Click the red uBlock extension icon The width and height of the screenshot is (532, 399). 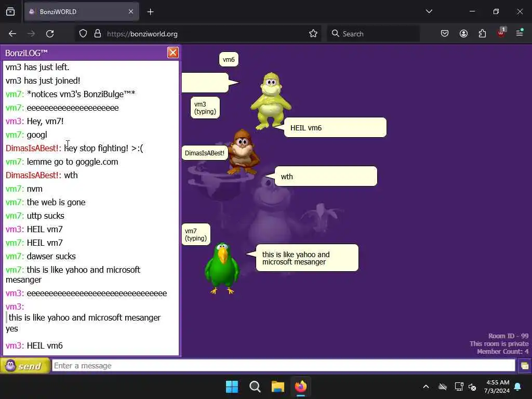click(501, 33)
